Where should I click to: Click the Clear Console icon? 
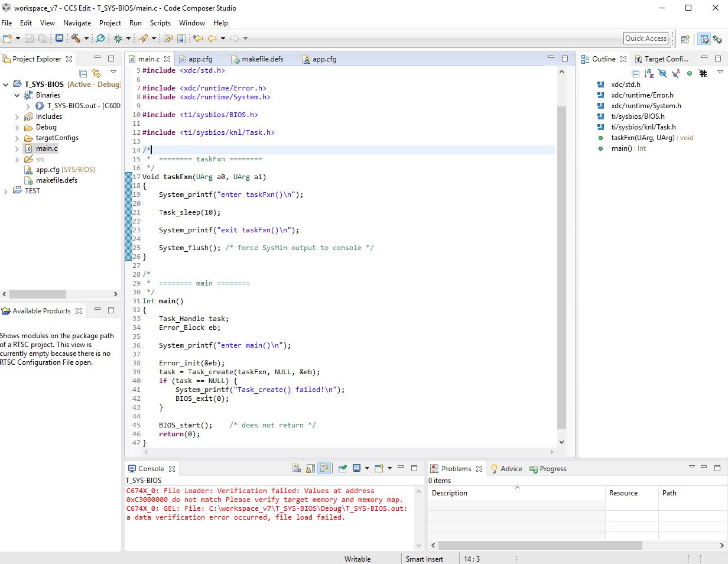(x=297, y=468)
